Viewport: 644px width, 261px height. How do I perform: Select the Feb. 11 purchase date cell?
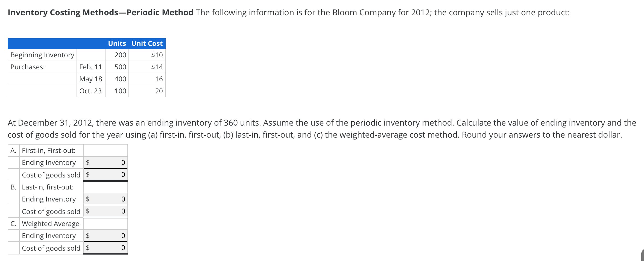click(x=90, y=67)
